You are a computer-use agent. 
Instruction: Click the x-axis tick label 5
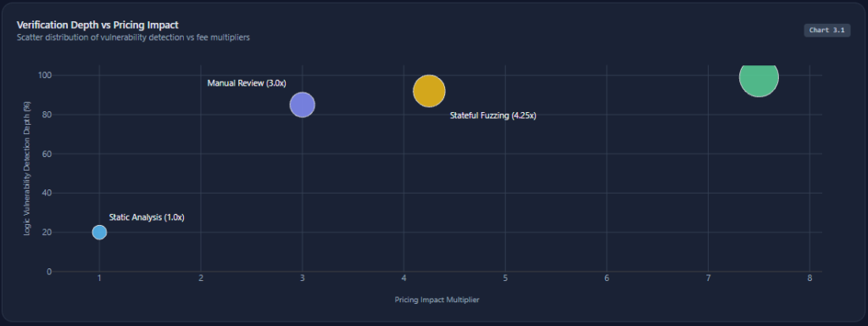pyautogui.click(x=505, y=278)
